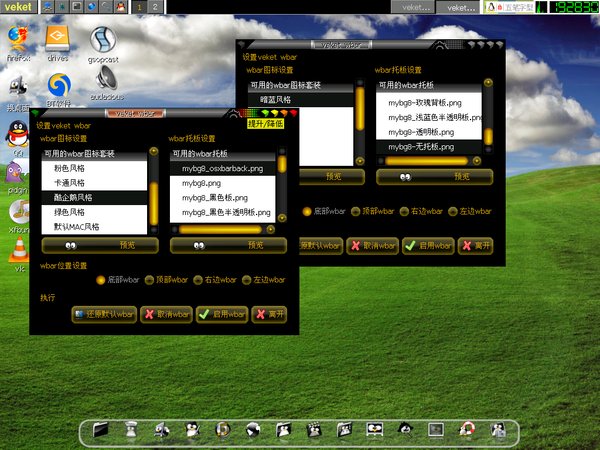This screenshot has width=600, height=450.
Task: Click the QQ penguin icon in top panel
Action: 121,7
